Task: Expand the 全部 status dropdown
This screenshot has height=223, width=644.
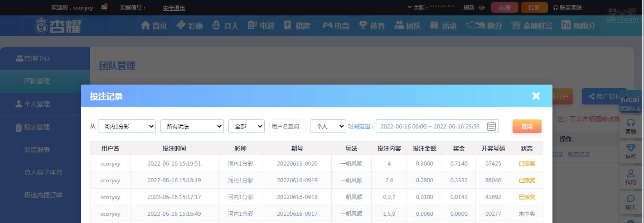Action: (x=246, y=126)
